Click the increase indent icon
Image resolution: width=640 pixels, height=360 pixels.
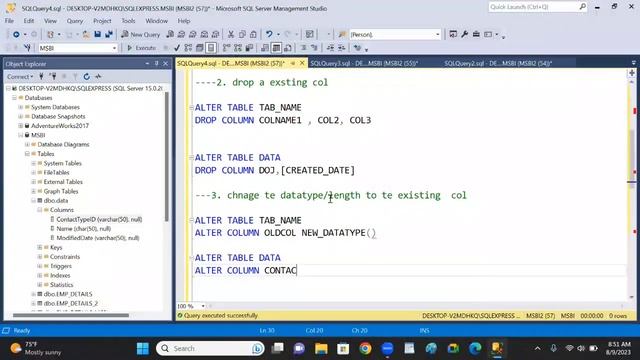[342, 48]
